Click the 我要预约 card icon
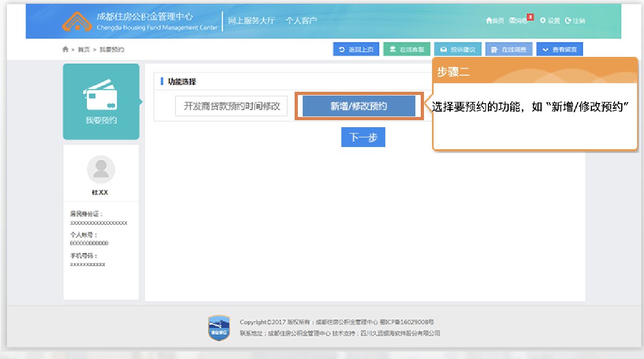The width and height of the screenshot is (644, 359). tap(101, 98)
